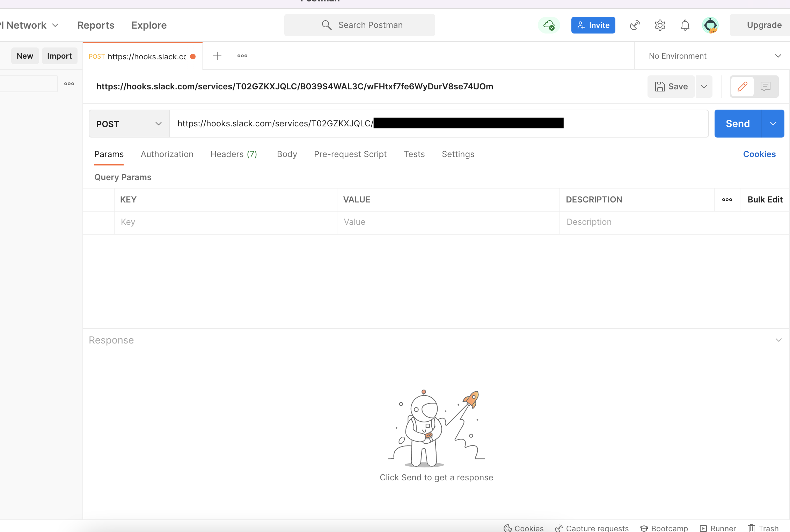Open the notifications bell
The height and width of the screenshot is (532, 790).
coord(685,25)
